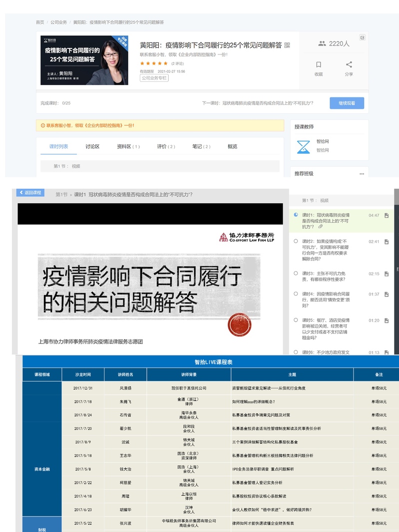Click the 04:47 duration of 课时1
The height and width of the screenshot is (532, 399).
point(374,215)
